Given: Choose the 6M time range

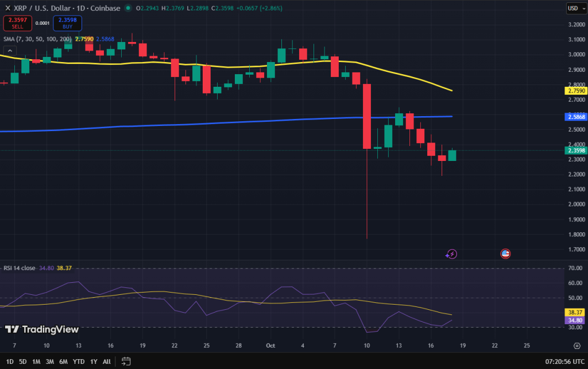Looking at the screenshot, I should (x=63, y=362).
